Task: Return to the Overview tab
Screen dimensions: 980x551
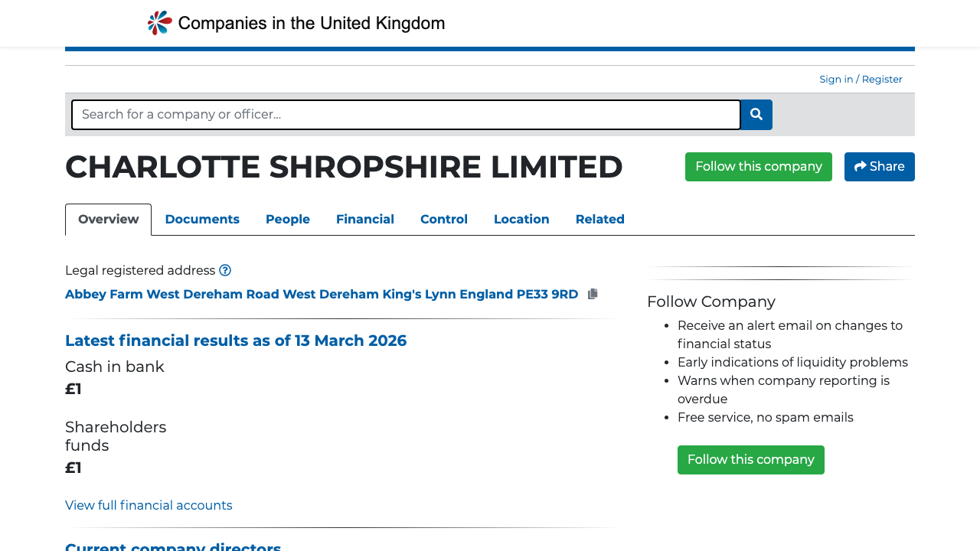Action: [x=108, y=220]
